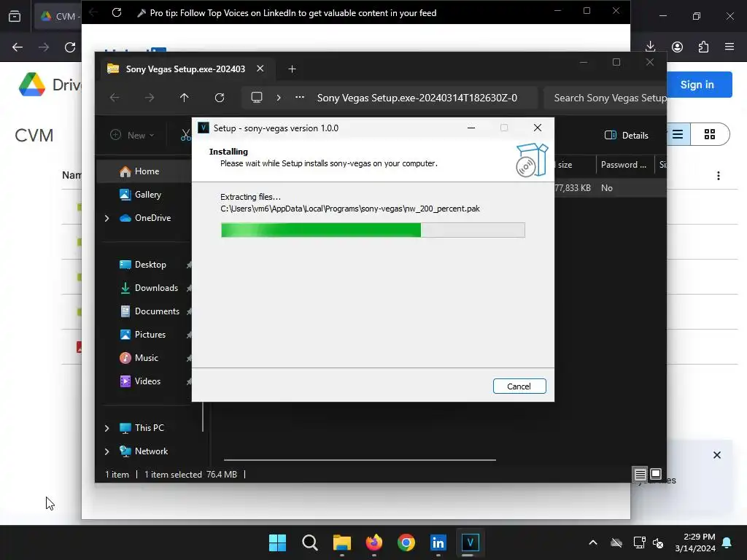Open the Music quick access folder

click(139, 358)
